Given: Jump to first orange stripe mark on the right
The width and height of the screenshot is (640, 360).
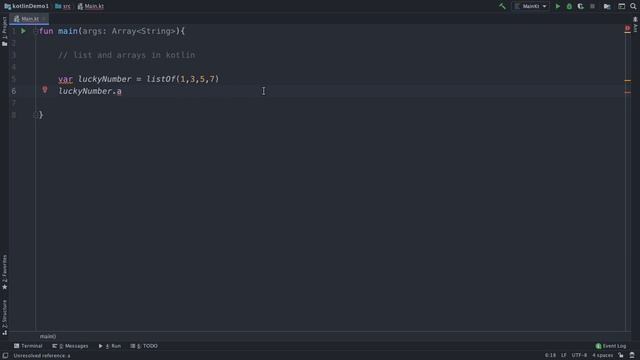Looking at the screenshot, I should (x=628, y=81).
